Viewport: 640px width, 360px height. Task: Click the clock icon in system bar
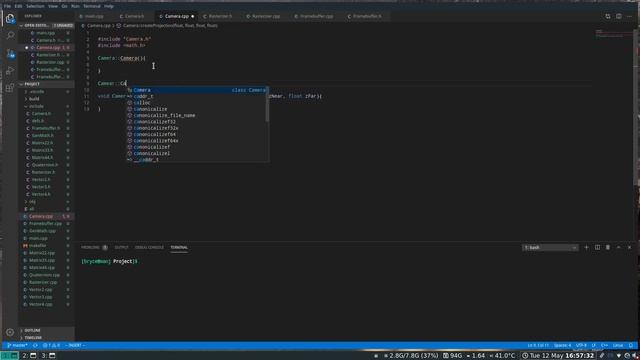coord(525,356)
